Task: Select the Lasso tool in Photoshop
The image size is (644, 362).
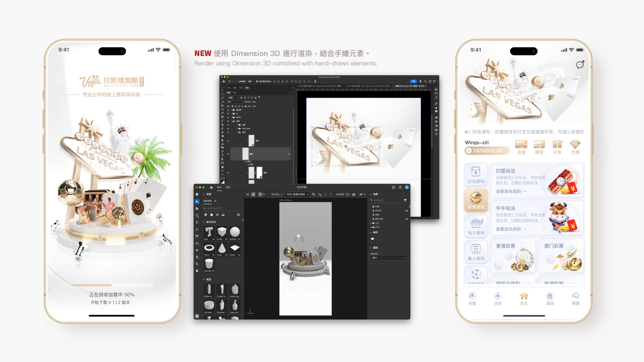Action: point(222,98)
